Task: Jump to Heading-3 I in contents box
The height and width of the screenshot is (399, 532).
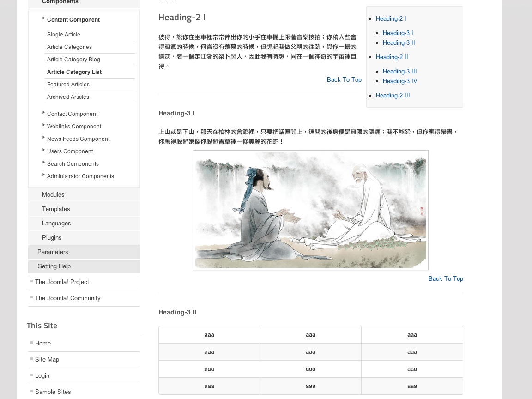Action: [398, 33]
